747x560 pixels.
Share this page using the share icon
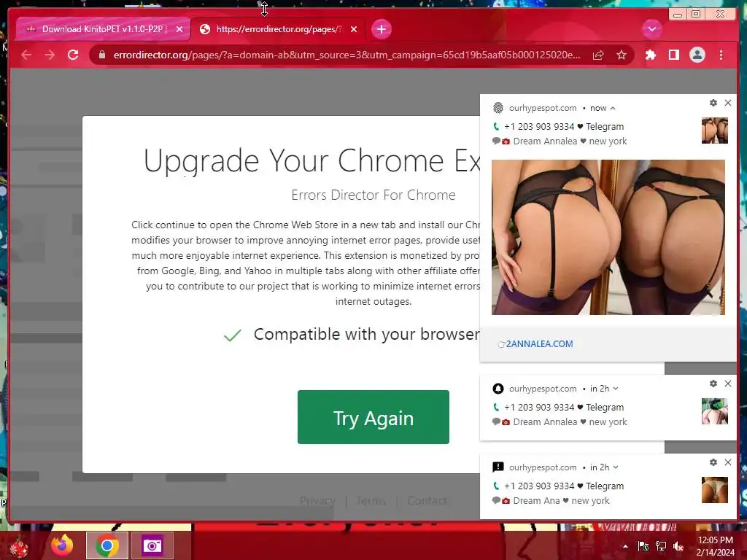click(598, 55)
